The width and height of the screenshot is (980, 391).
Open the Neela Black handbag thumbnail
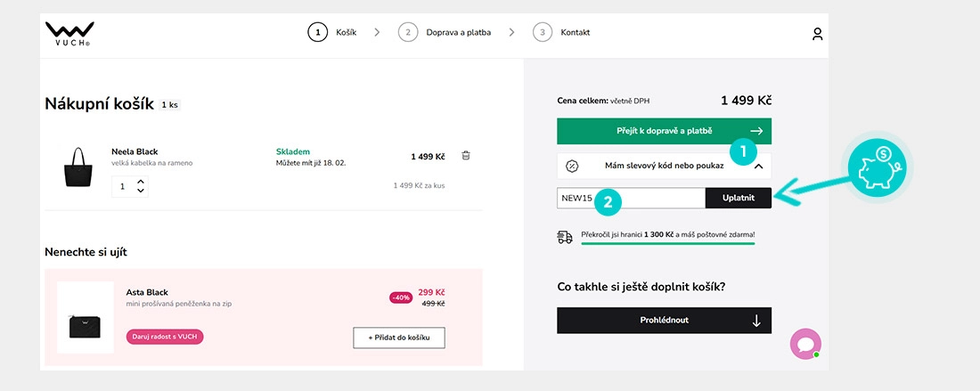point(78,167)
